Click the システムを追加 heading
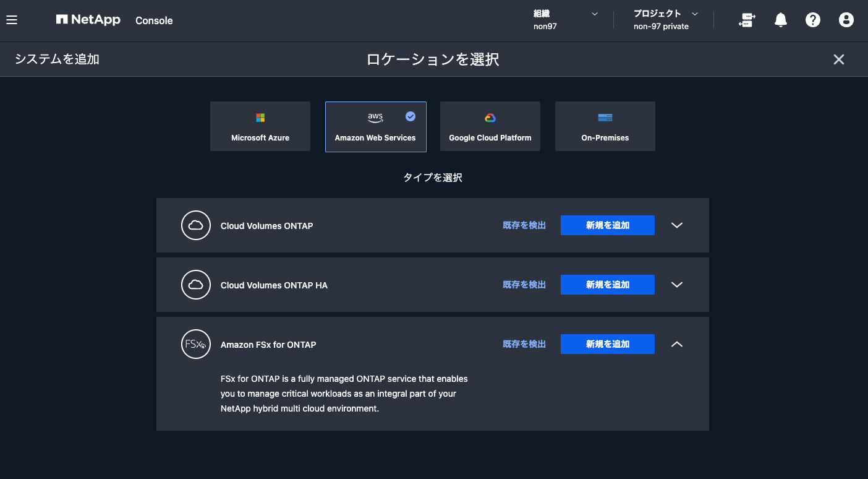The height and width of the screenshot is (479, 868). (57, 59)
